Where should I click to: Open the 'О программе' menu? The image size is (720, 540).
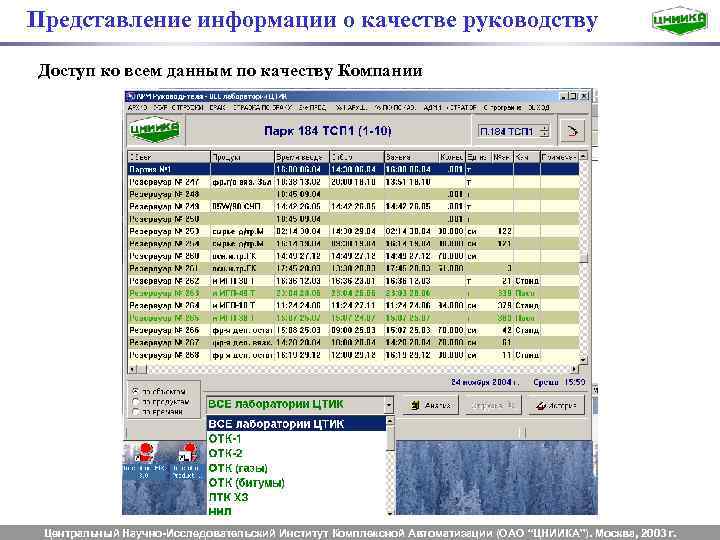pyautogui.click(x=502, y=107)
